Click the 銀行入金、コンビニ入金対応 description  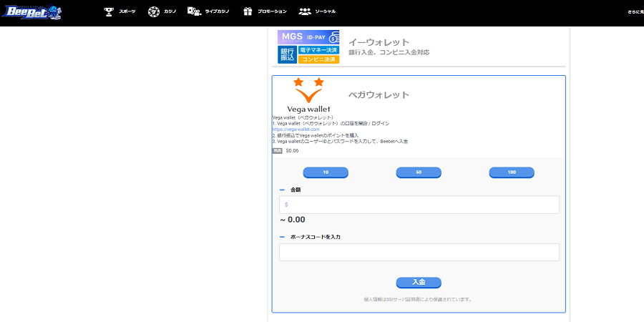click(x=389, y=52)
